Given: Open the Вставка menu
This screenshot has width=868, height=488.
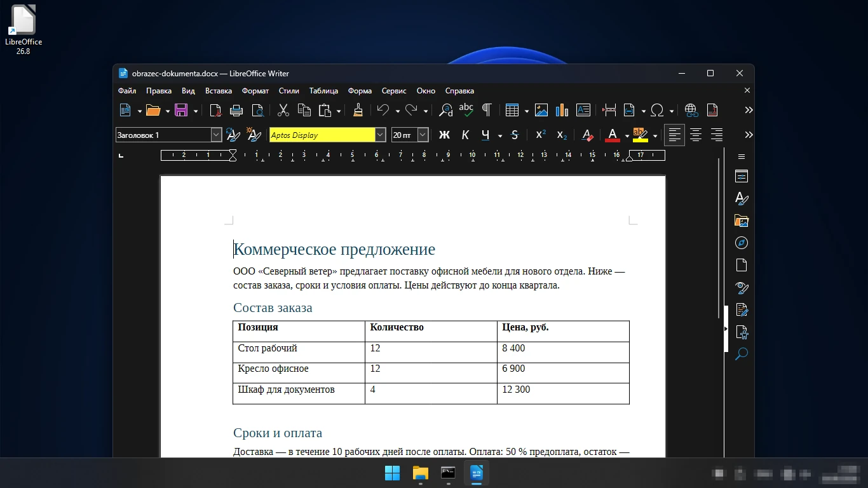Looking at the screenshot, I should (x=219, y=91).
